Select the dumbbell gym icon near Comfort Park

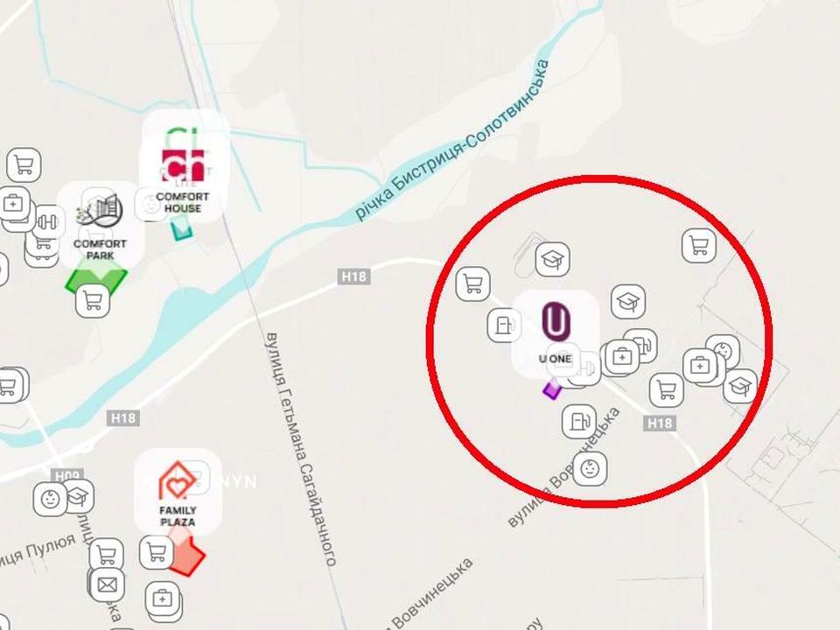coord(47,221)
